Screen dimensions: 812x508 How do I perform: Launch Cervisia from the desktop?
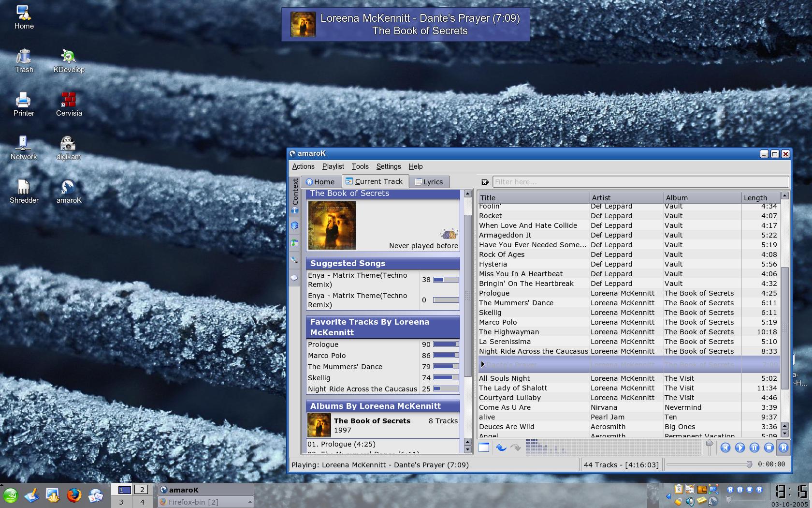tap(69, 105)
